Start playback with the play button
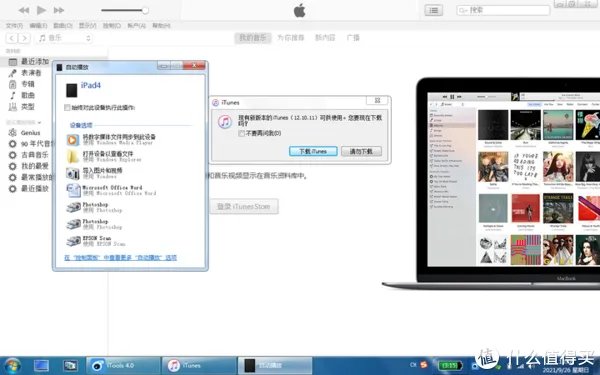This screenshot has width=600, height=375. 41,10
